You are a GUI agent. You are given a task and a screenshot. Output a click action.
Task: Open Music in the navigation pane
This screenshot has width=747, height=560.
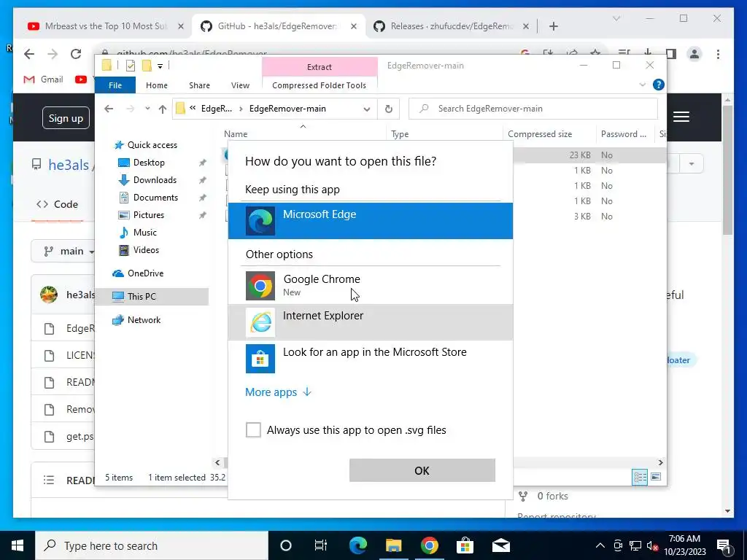pos(145,233)
